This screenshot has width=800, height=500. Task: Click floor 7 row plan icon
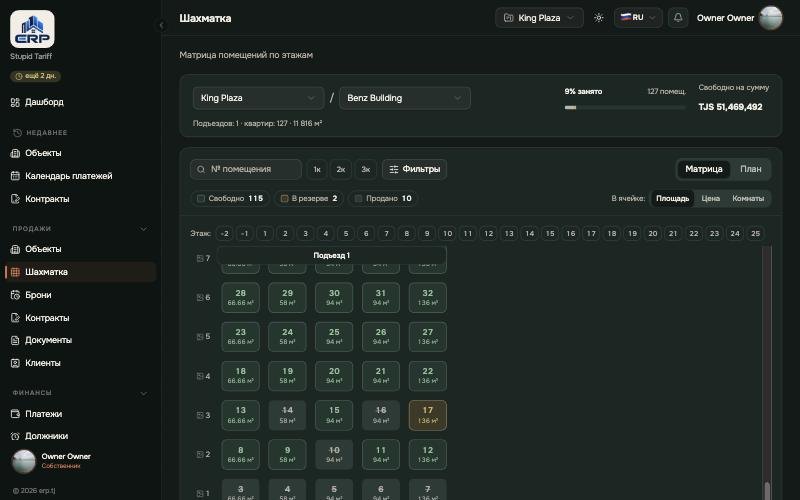(x=200, y=258)
